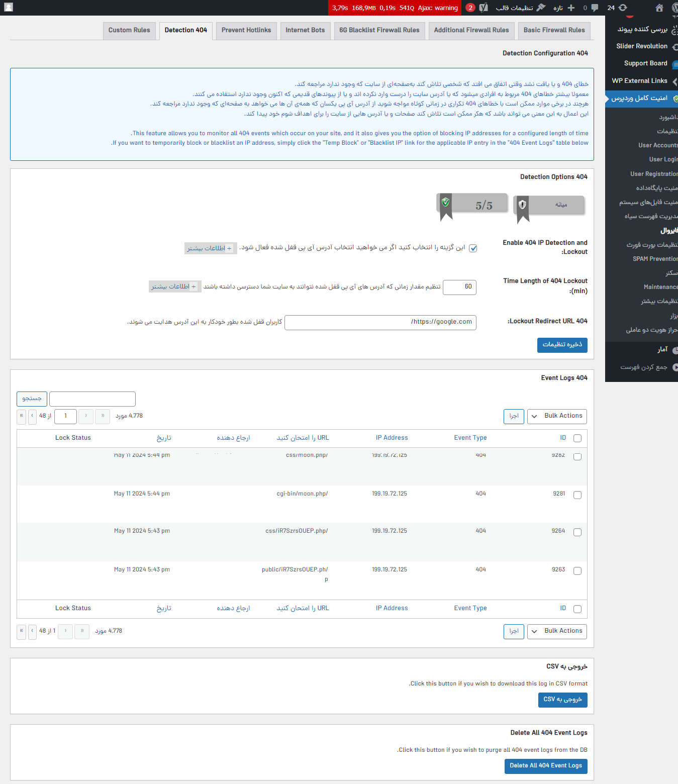The image size is (678, 784).
Task: Click the gray shield icon on the میانه badge
Action: click(x=523, y=205)
